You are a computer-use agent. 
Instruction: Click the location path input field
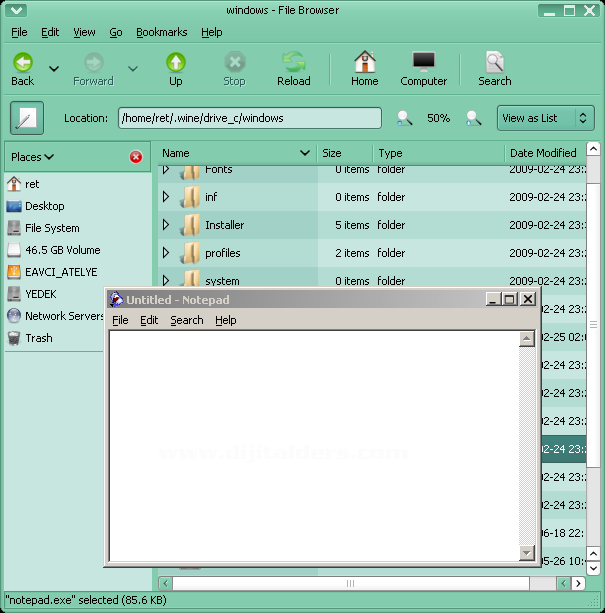[249, 118]
